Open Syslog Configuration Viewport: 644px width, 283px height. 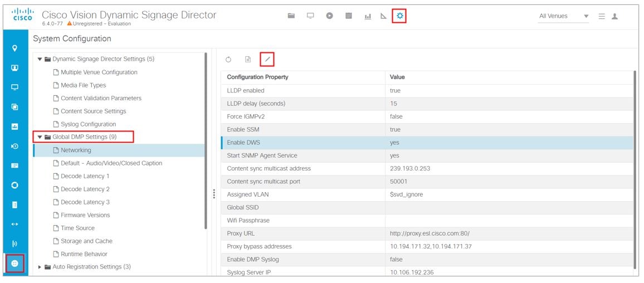(89, 124)
